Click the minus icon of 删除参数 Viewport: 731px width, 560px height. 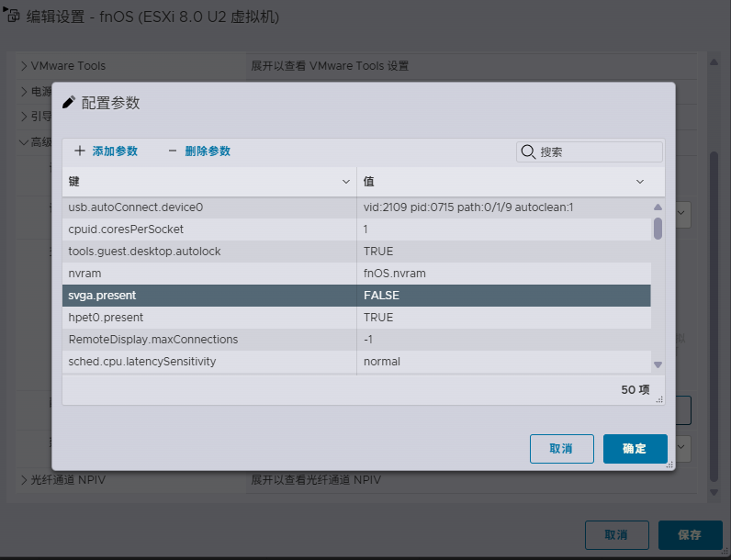[173, 151]
